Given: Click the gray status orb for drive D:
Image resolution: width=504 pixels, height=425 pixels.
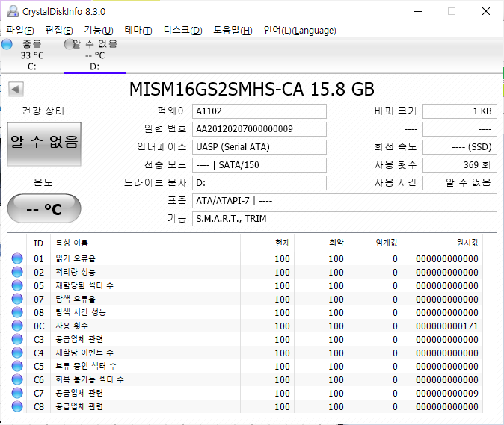Looking at the screenshot, I should (70, 45).
